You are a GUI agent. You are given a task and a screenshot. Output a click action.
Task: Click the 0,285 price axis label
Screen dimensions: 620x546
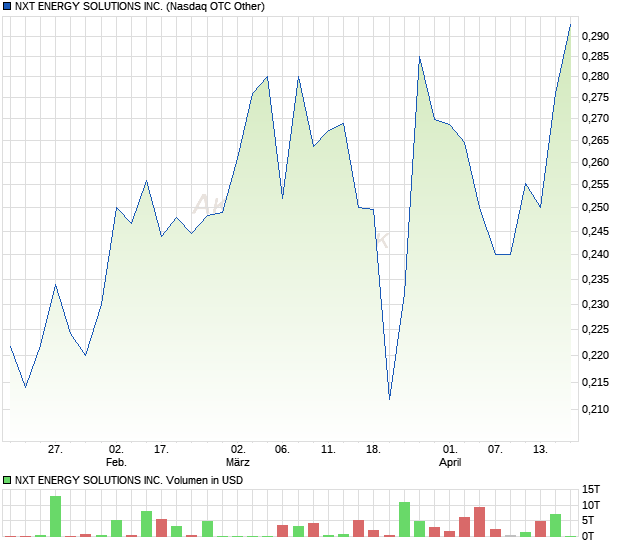click(595, 57)
